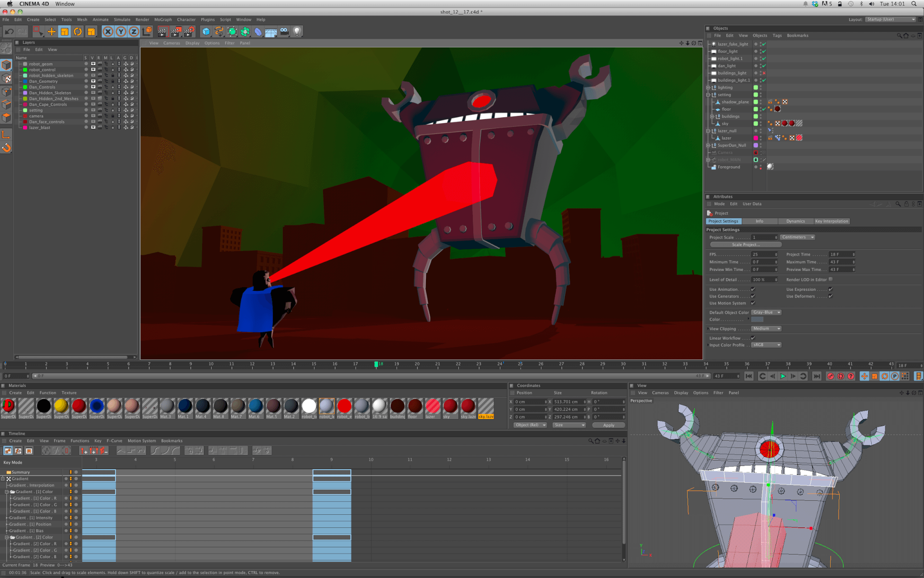Viewport: 924px width, 578px height.
Task: Switch to the Dynamics tab
Action: [x=795, y=221]
